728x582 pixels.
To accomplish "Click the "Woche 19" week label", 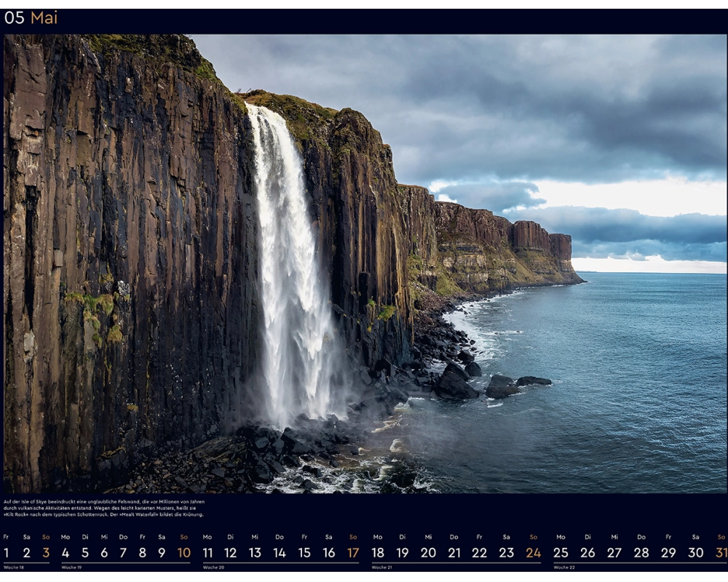I will coord(73,567).
